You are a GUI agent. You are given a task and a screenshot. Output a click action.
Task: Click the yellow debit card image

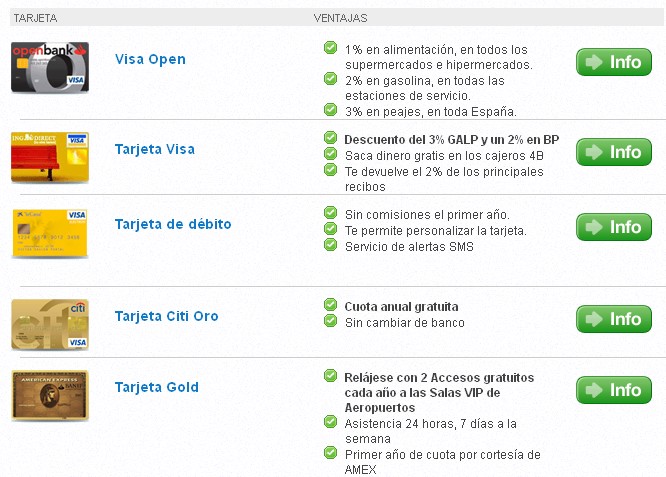(50, 233)
